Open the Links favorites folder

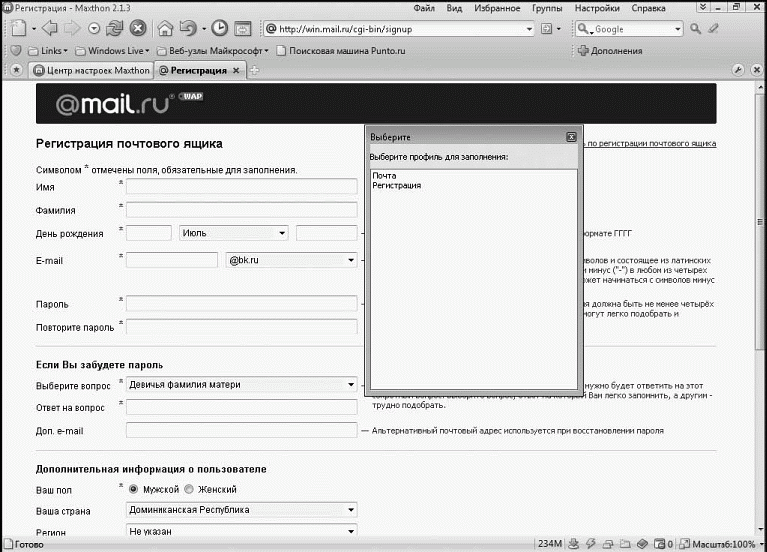(48, 51)
